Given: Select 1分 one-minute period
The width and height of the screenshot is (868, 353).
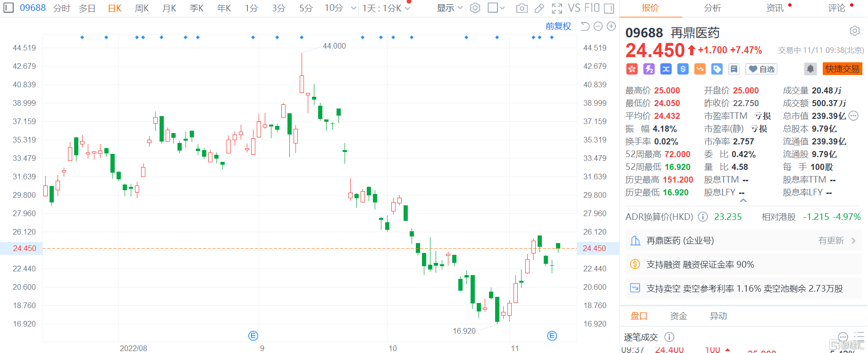Looking at the screenshot, I should click(252, 8).
